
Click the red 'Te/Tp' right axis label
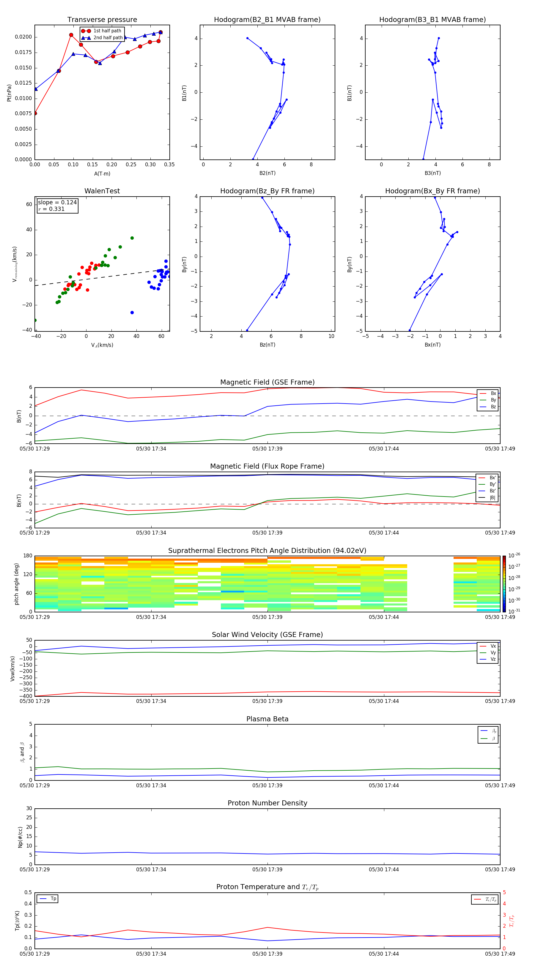[512, 921]
